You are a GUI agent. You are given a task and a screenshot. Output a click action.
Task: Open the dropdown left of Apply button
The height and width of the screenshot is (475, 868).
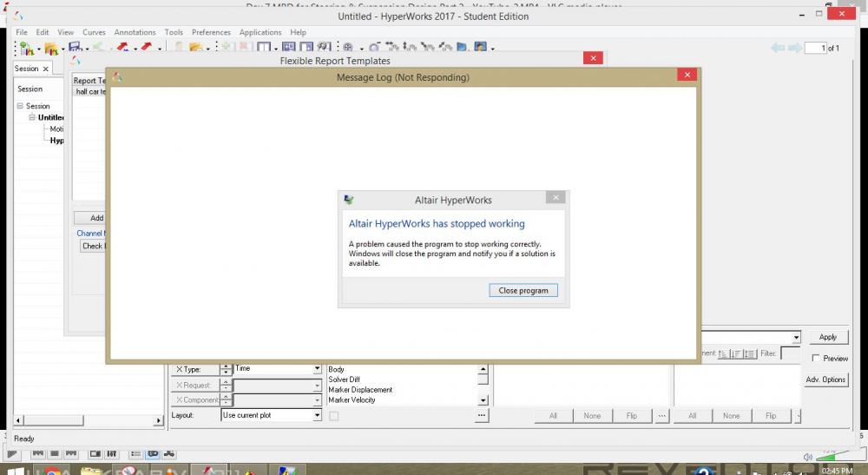(796, 337)
